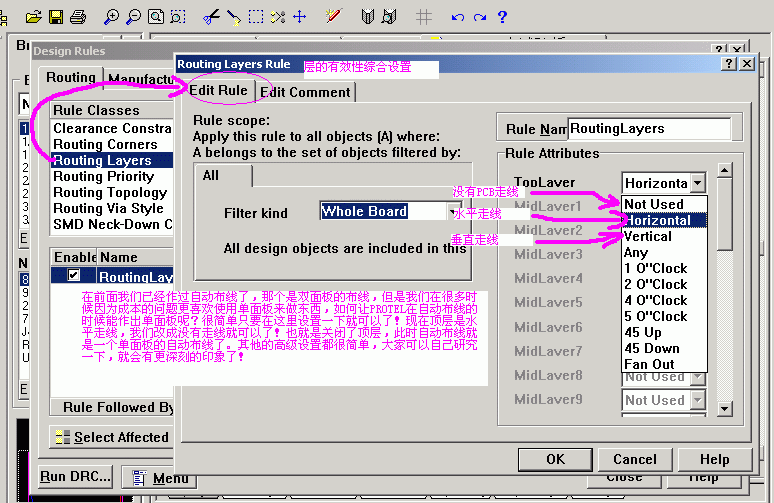This screenshot has width=774, height=503.
Task: Click the Rule Name input field
Action: 648,129
